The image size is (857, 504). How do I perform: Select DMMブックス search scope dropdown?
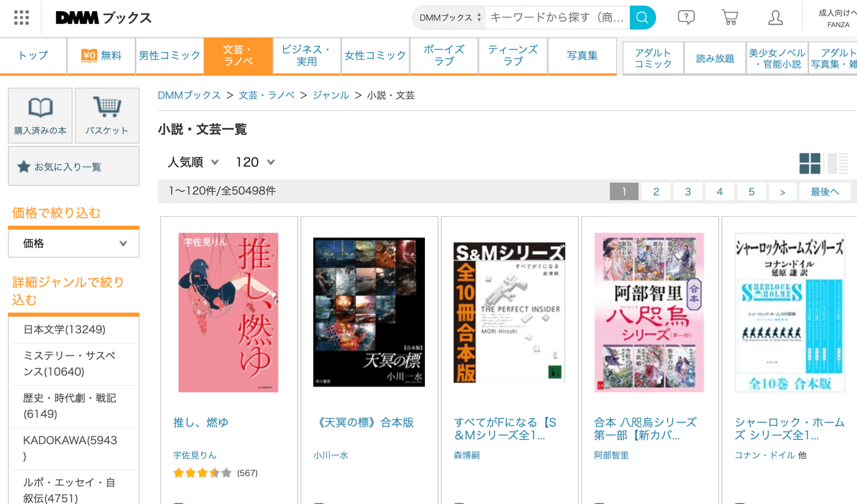(x=449, y=17)
